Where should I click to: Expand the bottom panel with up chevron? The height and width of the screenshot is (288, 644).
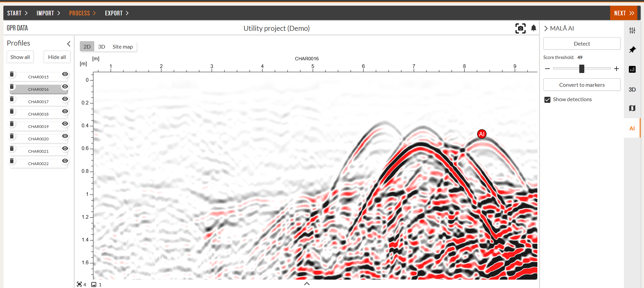pyautogui.click(x=307, y=284)
